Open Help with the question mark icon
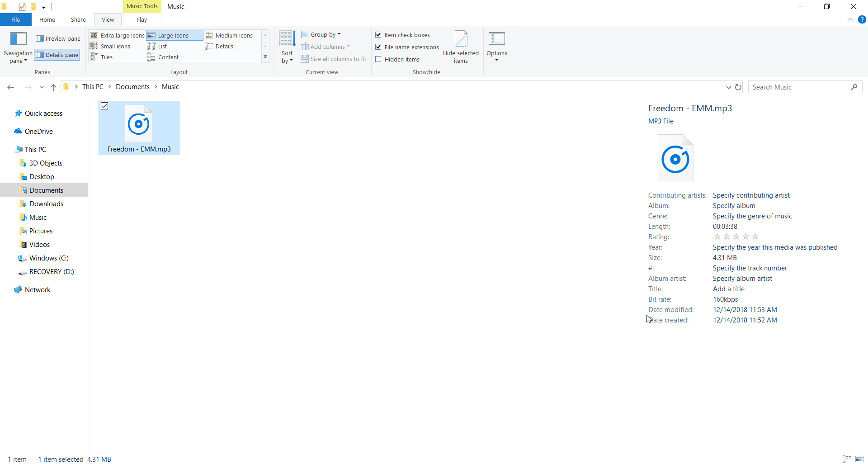868x464 pixels. (862, 19)
